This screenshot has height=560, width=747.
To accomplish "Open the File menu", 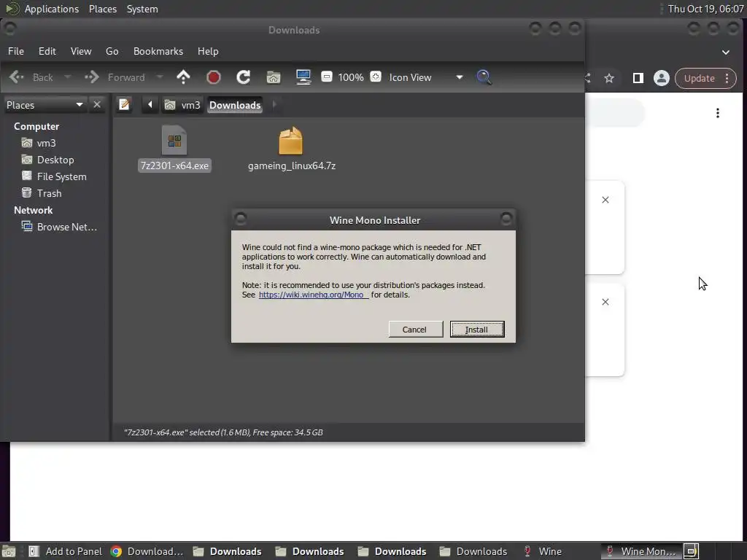I will [16, 51].
